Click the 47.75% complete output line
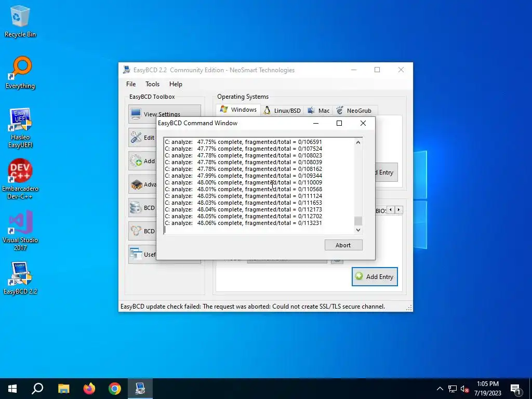Viewport: 532px width, 399px height. [243, 142]
